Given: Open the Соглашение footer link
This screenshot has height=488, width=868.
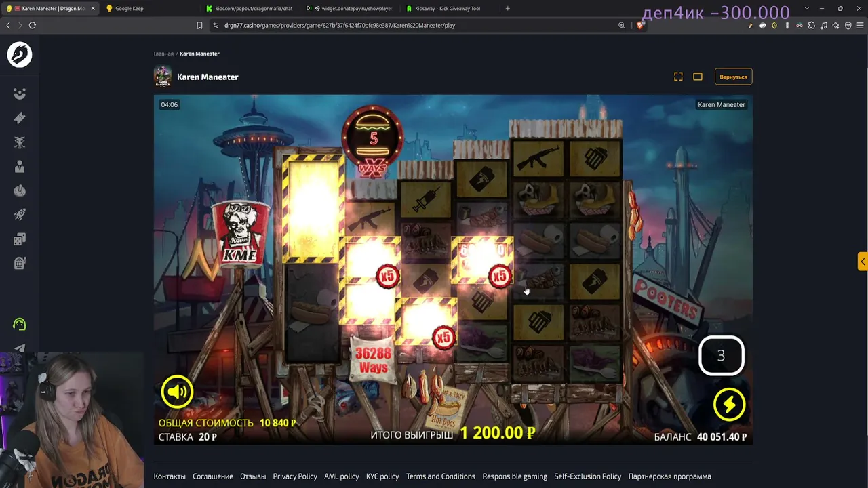Looking at the screenshot, I should [x=213, y=476].
